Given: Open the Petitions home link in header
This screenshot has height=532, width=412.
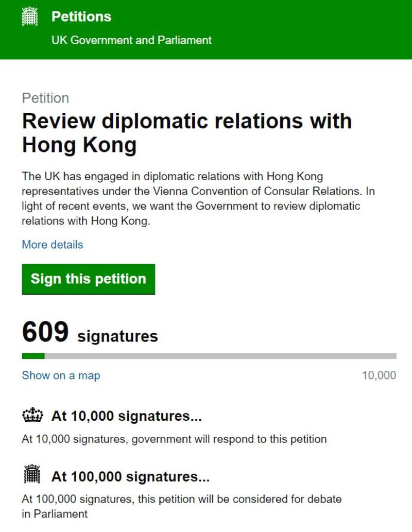Looking at the screenshot, I should click(81, 16).
